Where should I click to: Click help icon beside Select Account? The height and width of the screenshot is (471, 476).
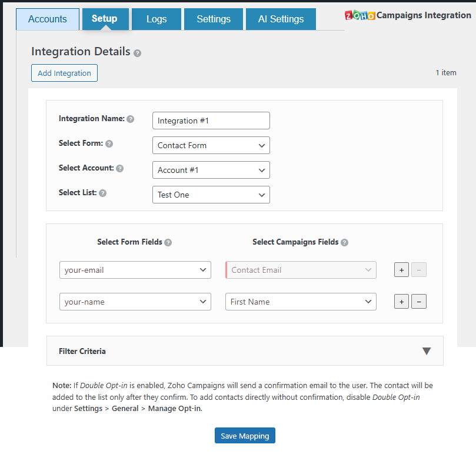click(x=120, y=168)
